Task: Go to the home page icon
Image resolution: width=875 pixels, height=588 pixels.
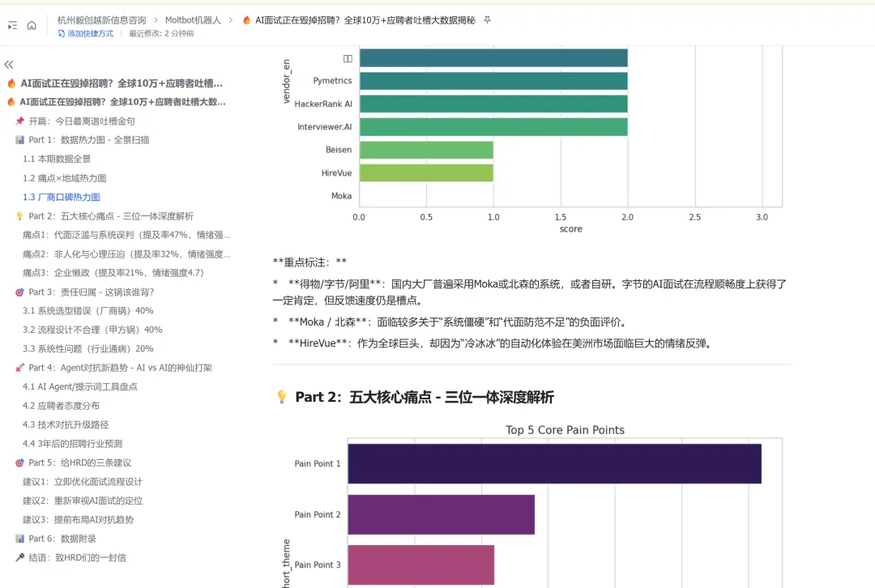Action: 32,26
